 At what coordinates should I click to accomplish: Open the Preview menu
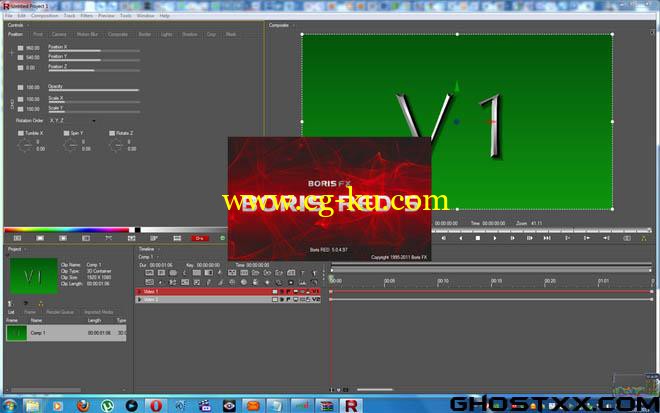tap(106, 16)
